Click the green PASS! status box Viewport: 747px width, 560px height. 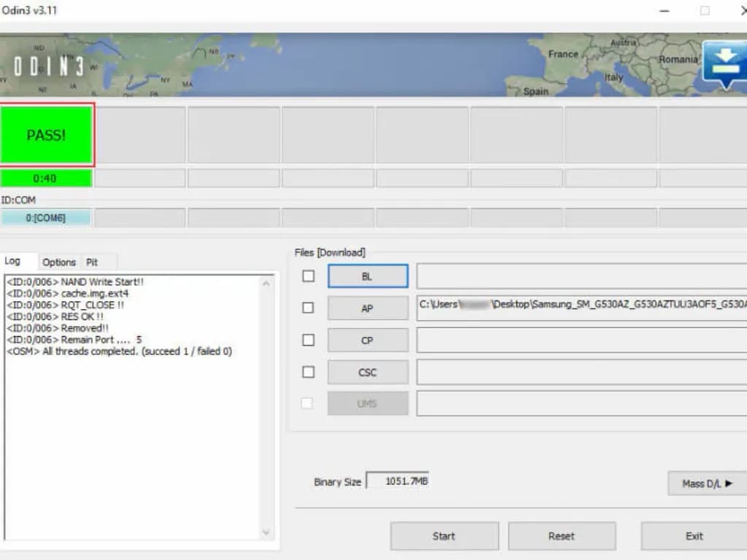tap(47, 136)
